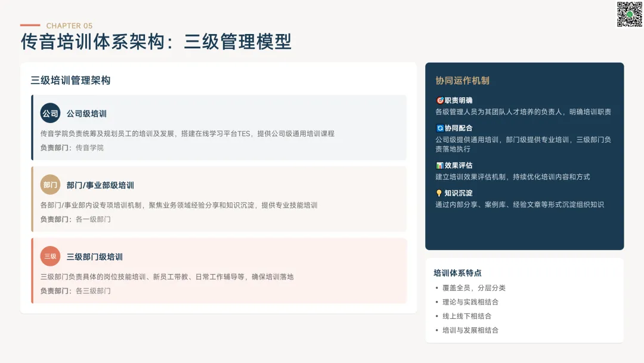Click the description starting 各部门/事业部内设专项
The image size is (644, 363).
coord(179,205)
